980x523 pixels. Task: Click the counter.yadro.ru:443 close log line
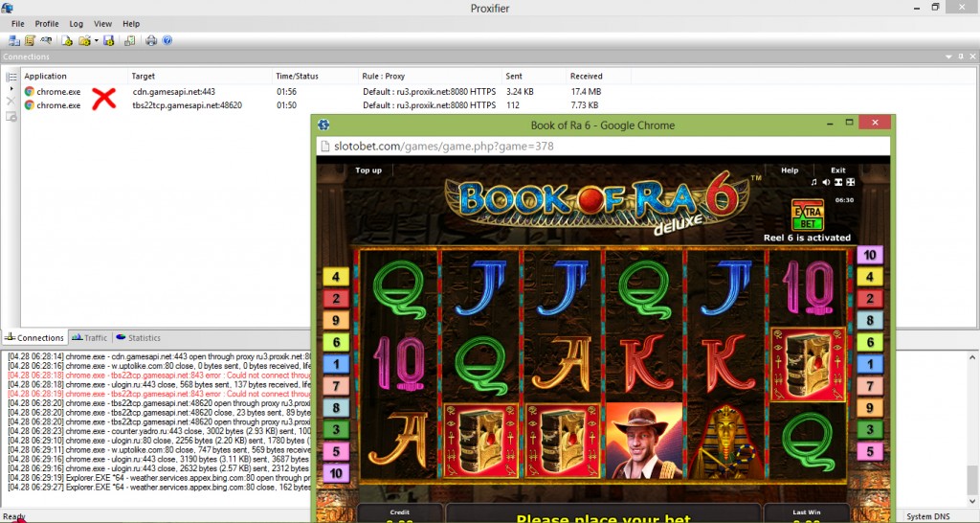pos(160,432)
